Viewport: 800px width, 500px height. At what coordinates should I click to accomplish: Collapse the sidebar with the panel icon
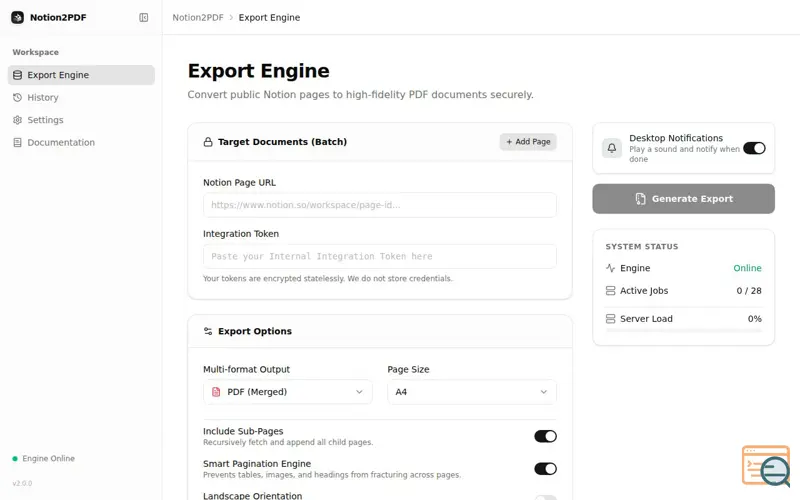point(144,17)
